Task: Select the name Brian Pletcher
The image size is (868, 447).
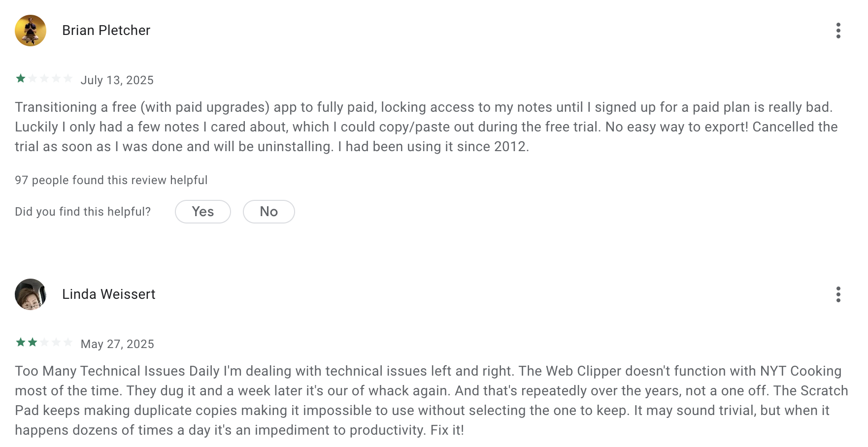Action: [x=106, y=30]
